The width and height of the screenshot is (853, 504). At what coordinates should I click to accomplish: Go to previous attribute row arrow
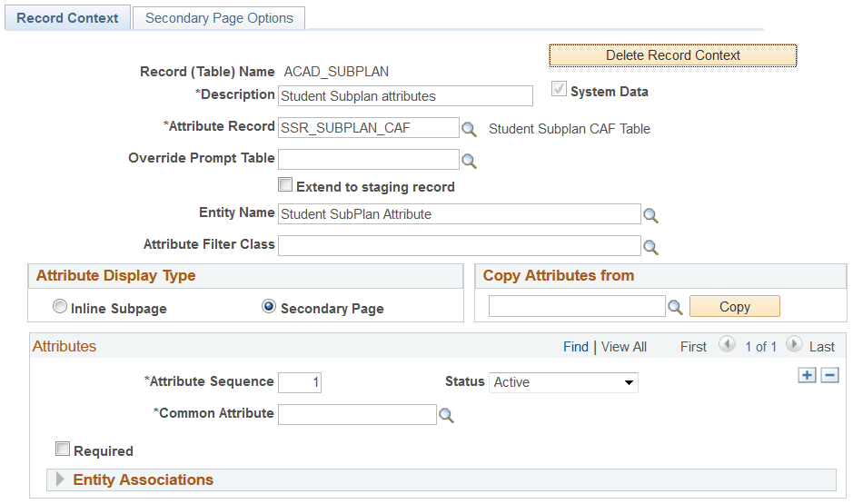[727, 345]
